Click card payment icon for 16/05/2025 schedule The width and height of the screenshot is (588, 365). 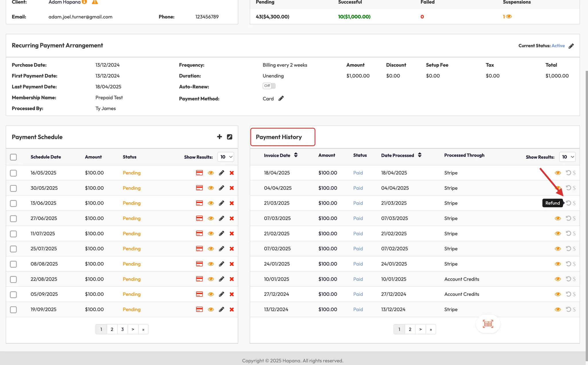tap(199, 173)
